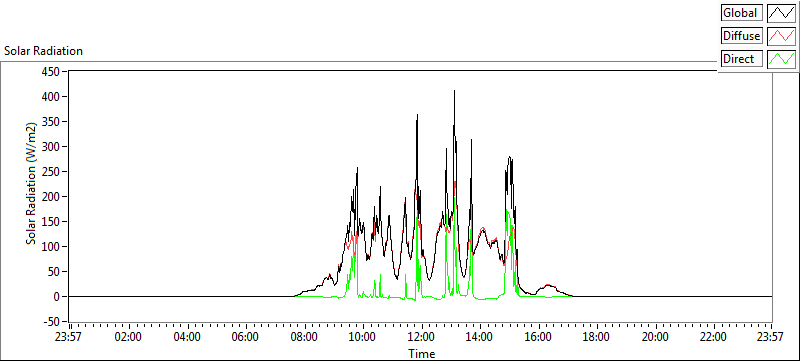Click the 0 Y-axis tick label
800x361 pixels.
click(58, 297)
